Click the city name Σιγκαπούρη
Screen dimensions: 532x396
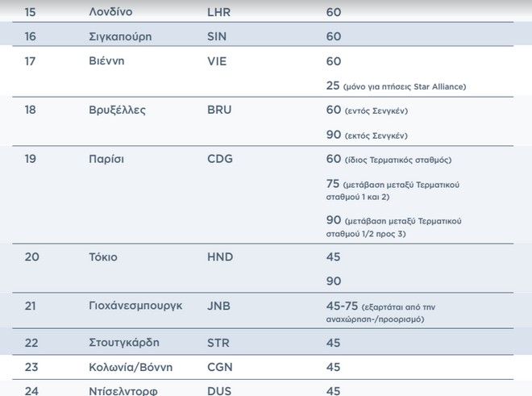coord(119,36)
